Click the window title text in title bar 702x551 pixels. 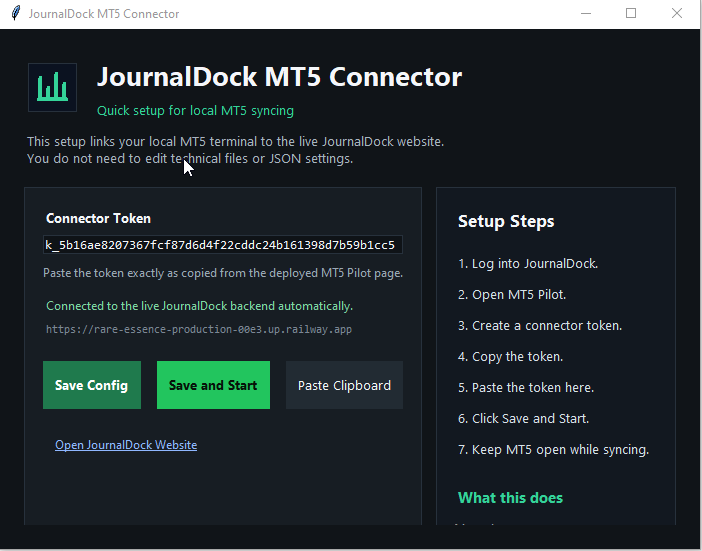(x=104, y=14)
